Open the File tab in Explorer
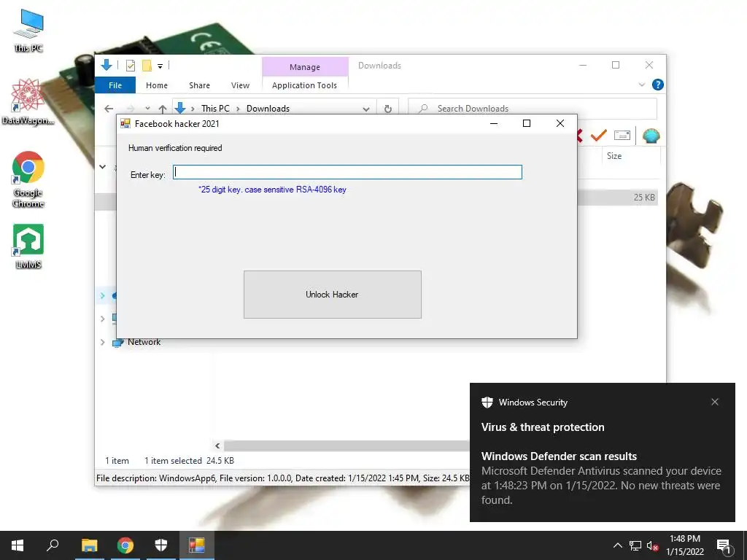 click(x=115, y=85)
